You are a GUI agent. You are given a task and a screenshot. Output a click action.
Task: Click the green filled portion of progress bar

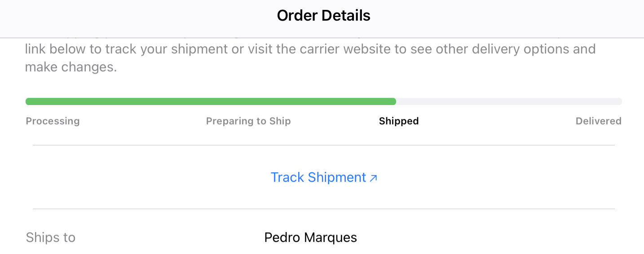pos(211,101)
